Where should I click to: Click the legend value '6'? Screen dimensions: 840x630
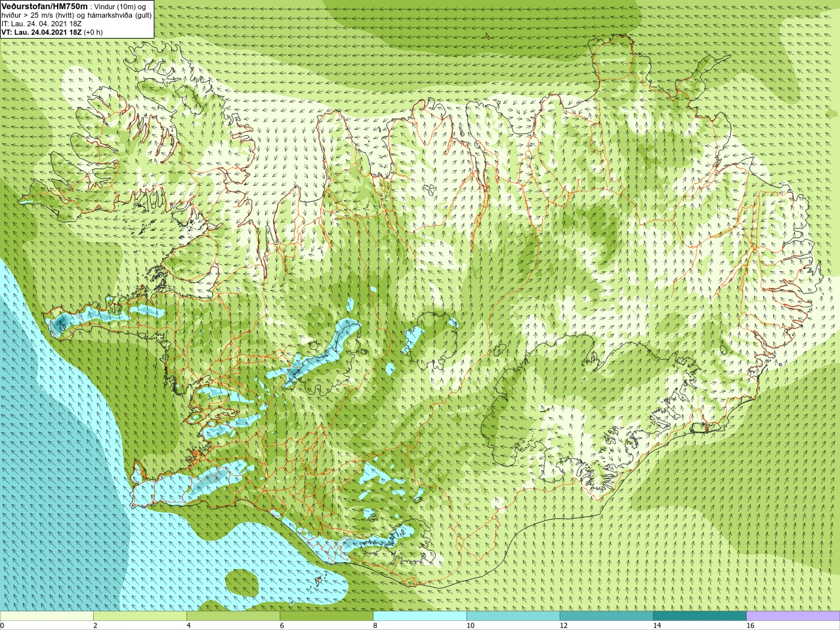282,625
